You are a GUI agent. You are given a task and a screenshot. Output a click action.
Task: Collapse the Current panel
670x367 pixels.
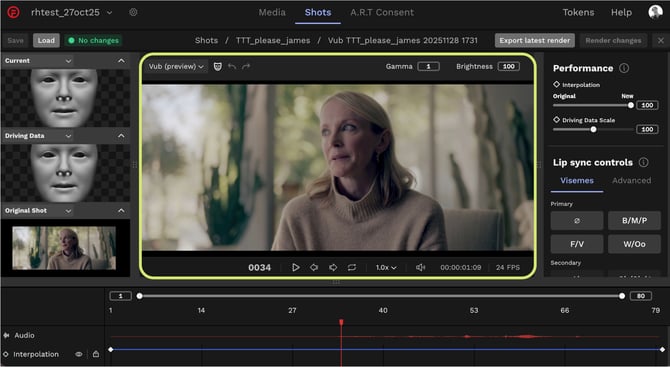click(x=121, y=61)
